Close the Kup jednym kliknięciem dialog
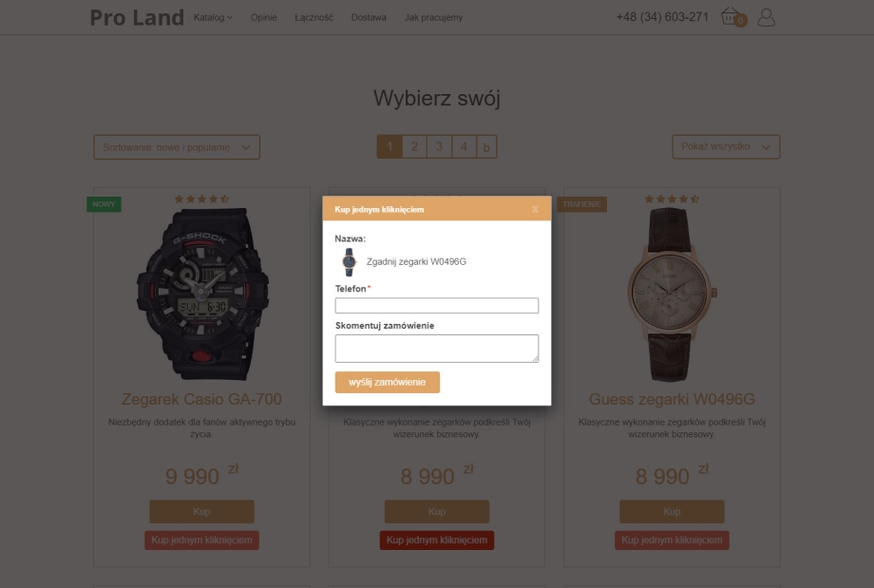This screenshot has height=588, width=874. [535, 209]
